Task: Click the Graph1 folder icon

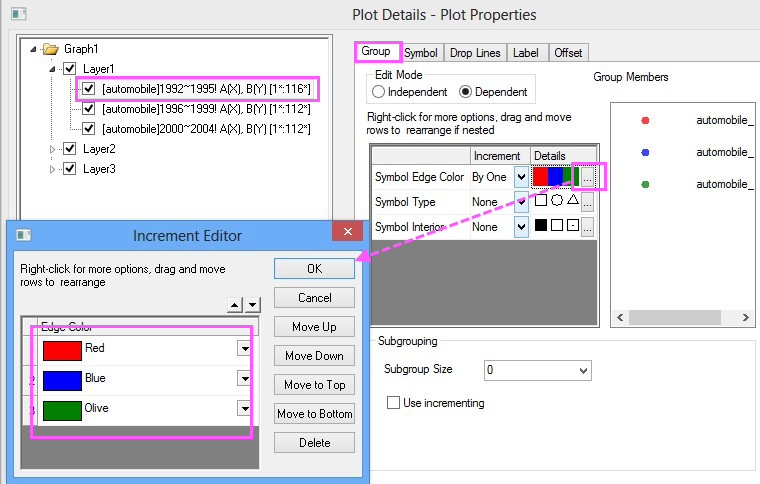Action: [x=51, y=48]
